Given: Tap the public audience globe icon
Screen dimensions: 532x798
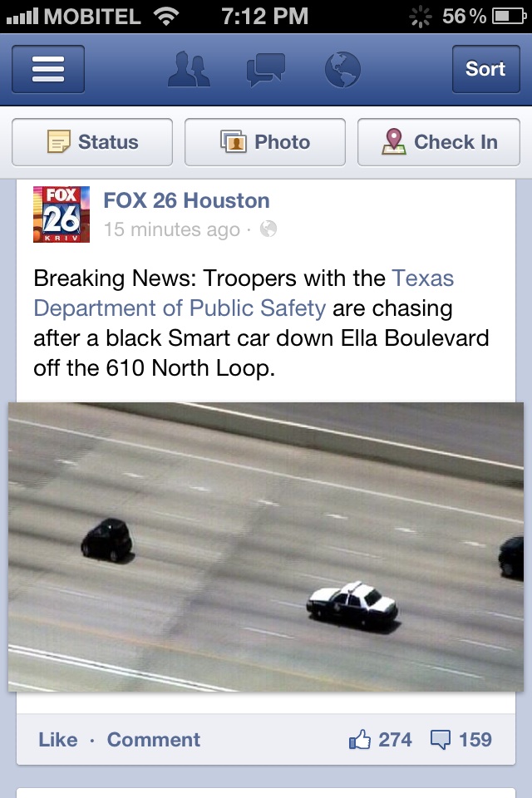Looking at the screenshot, I should (x=268, y=229).
